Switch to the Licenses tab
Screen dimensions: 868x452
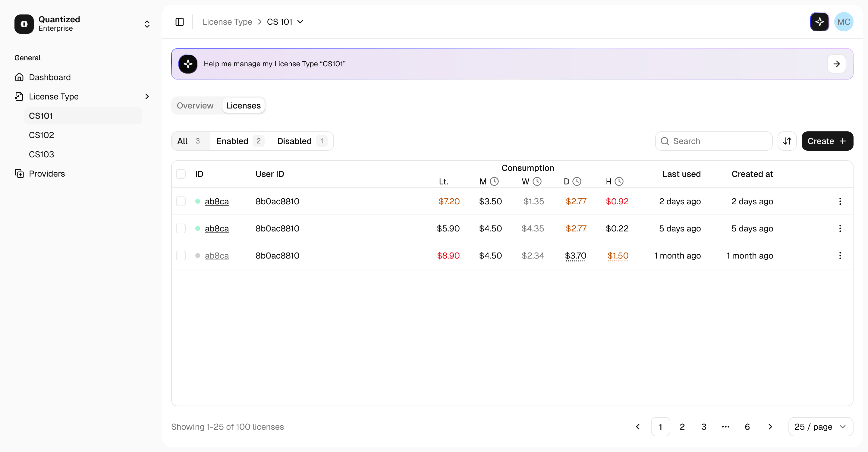[x=243, y=106]
